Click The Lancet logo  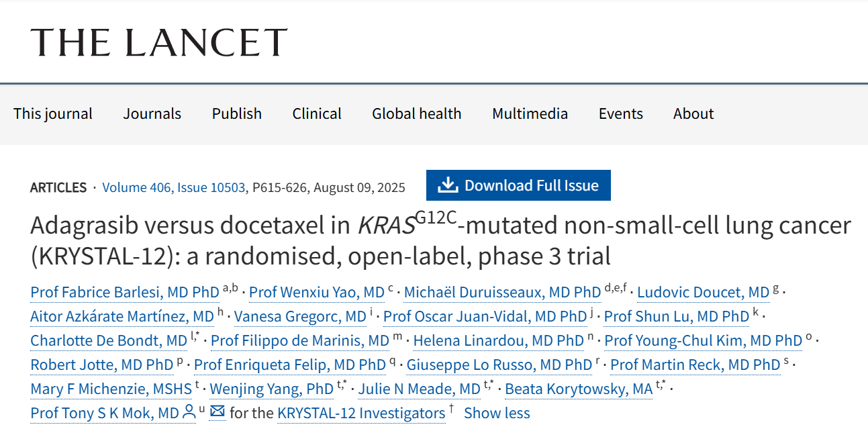coord(159,42)
